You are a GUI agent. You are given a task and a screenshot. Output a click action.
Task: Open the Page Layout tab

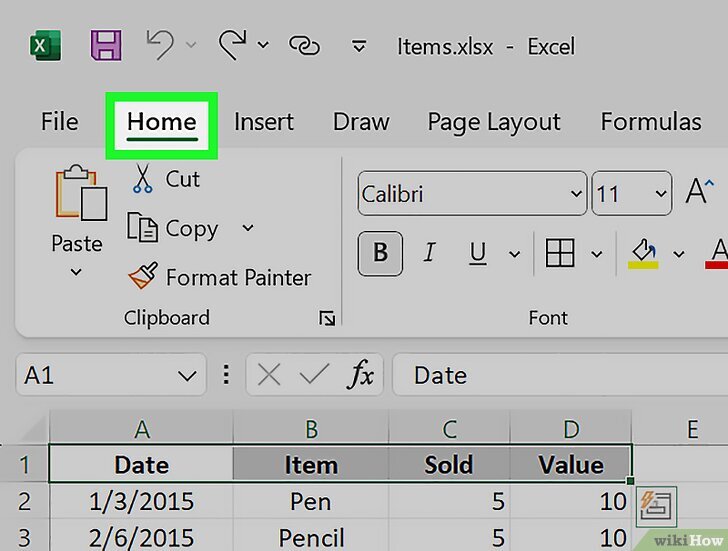tap(494, 122)
